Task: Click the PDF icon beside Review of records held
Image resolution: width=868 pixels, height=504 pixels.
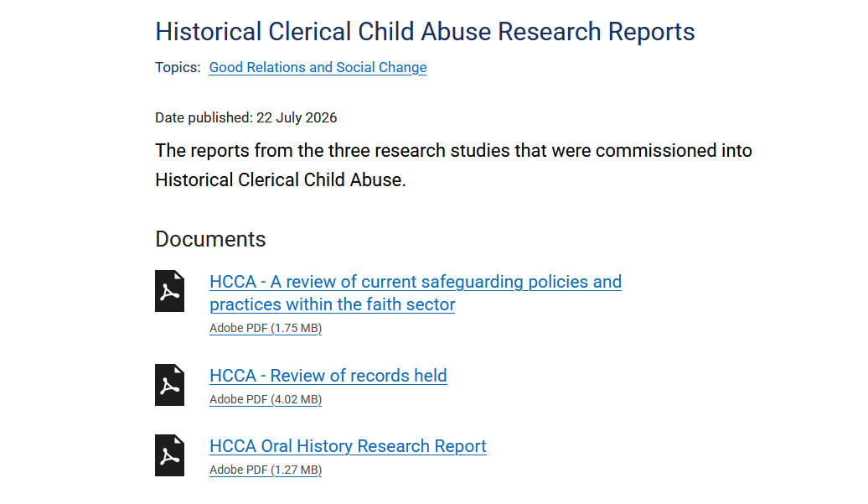Action: 169,385
